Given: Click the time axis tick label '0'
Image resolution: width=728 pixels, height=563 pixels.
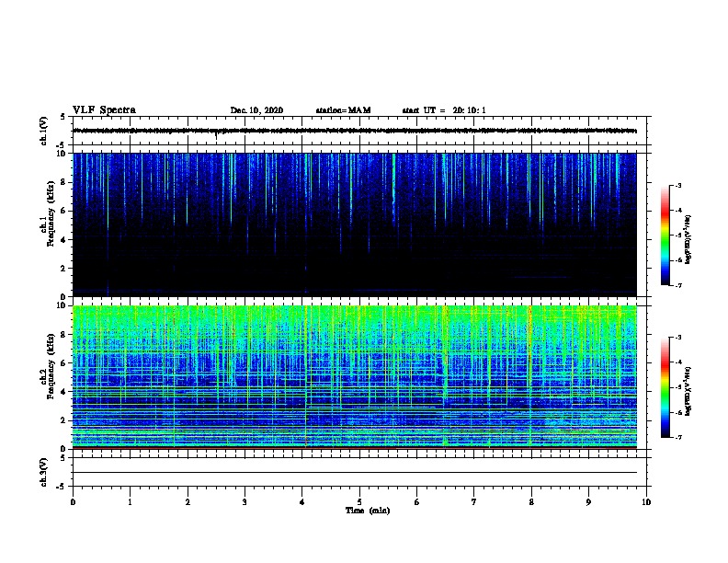Looking at the screenshot, I should 73,501.
